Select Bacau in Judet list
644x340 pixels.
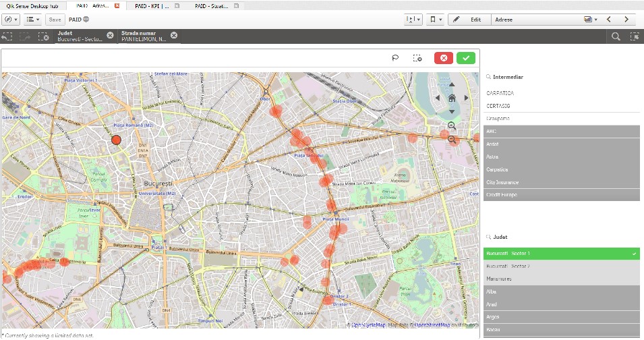click(562, 330)
